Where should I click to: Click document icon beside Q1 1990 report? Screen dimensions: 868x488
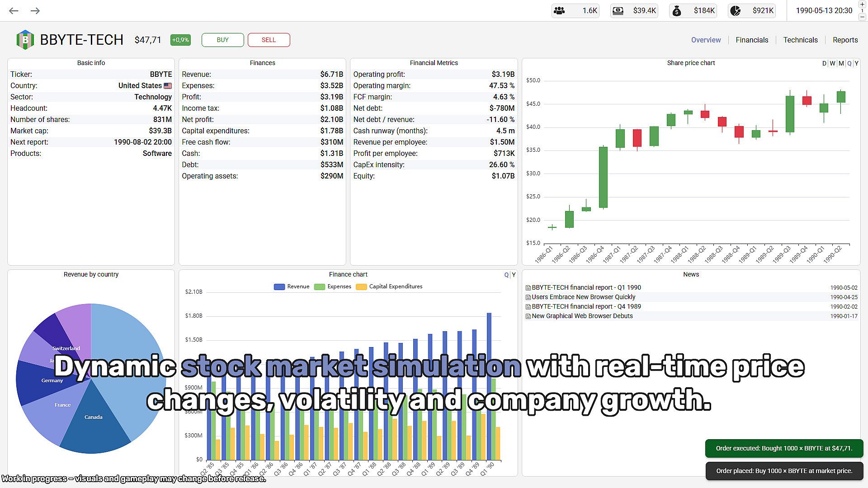pyautogui.click(x=528, y=288)
